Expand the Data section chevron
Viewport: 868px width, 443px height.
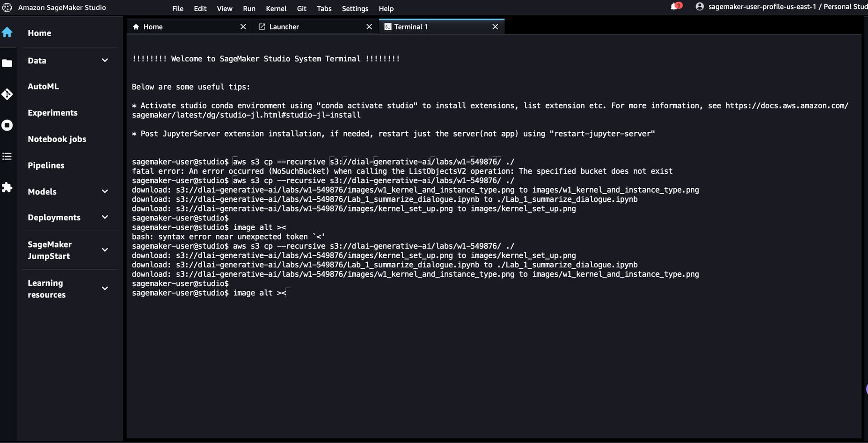point(105,60)
